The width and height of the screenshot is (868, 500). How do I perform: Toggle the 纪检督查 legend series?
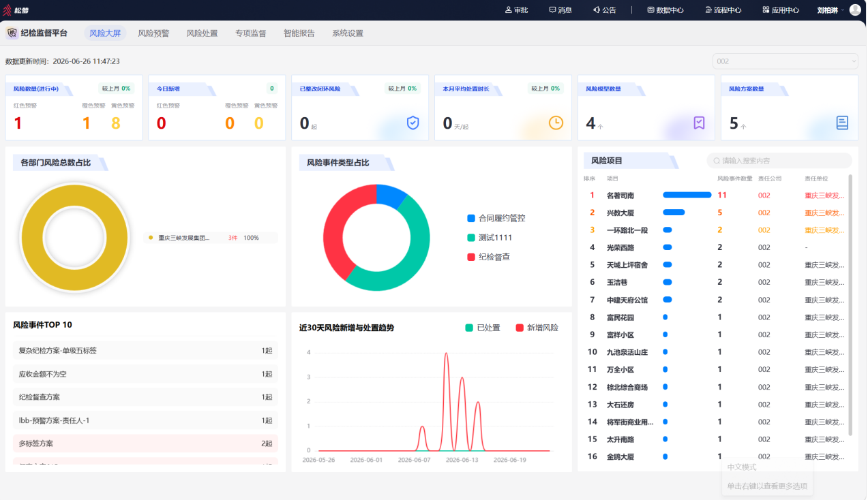coord(488,257)
